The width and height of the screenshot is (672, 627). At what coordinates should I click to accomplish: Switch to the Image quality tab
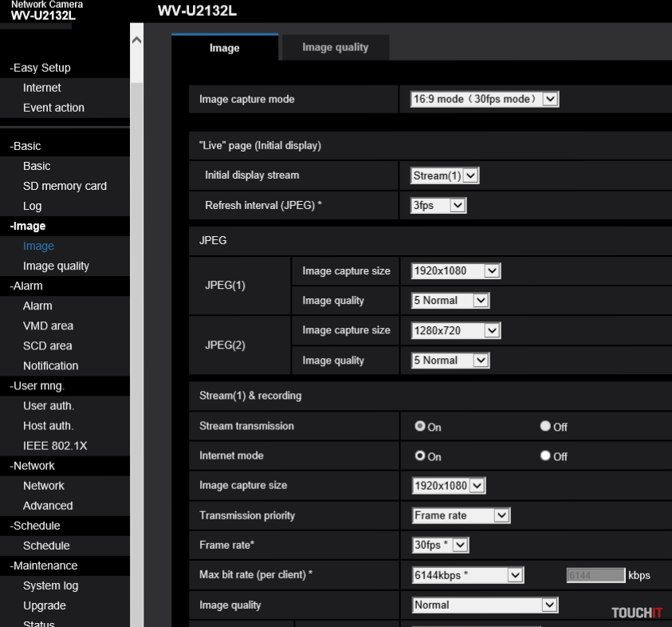(x=334, y=47)
